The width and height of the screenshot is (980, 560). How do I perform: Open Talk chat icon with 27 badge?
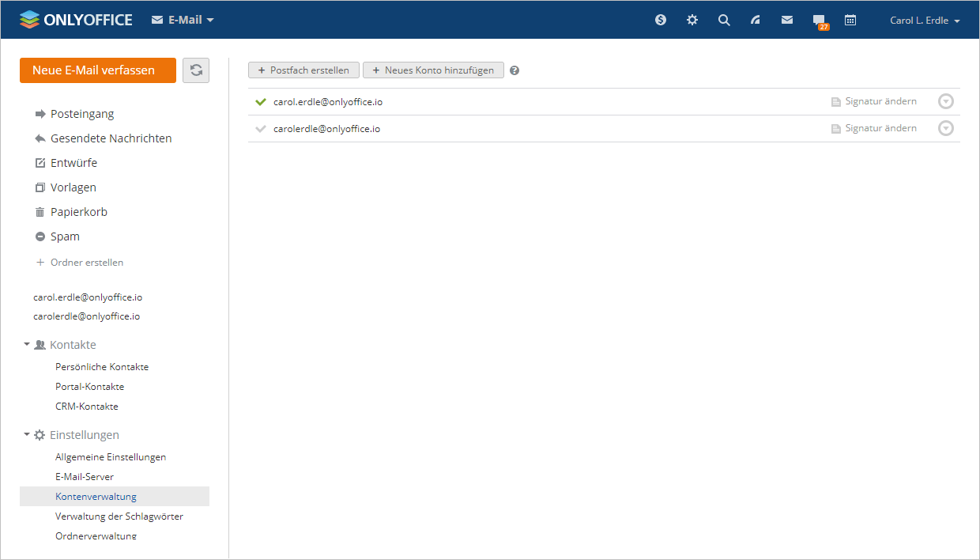(820, 21)
